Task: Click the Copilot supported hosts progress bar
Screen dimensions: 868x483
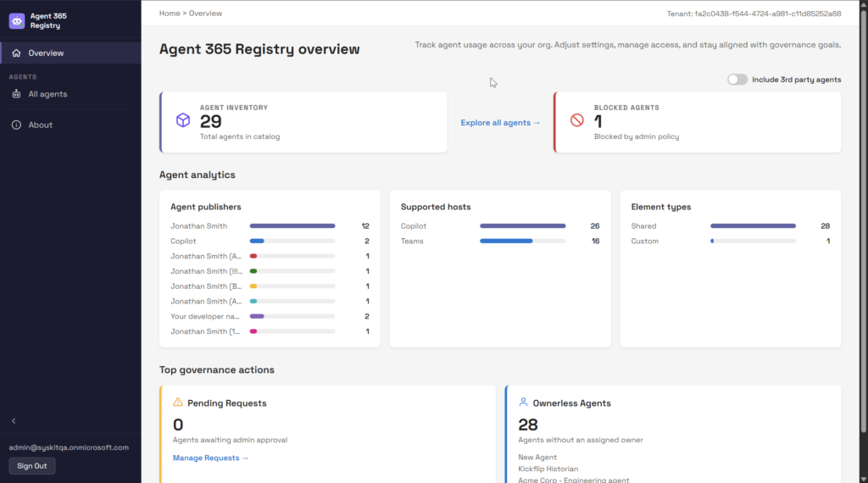Action: pyautogui.click(x=522, y=225)
